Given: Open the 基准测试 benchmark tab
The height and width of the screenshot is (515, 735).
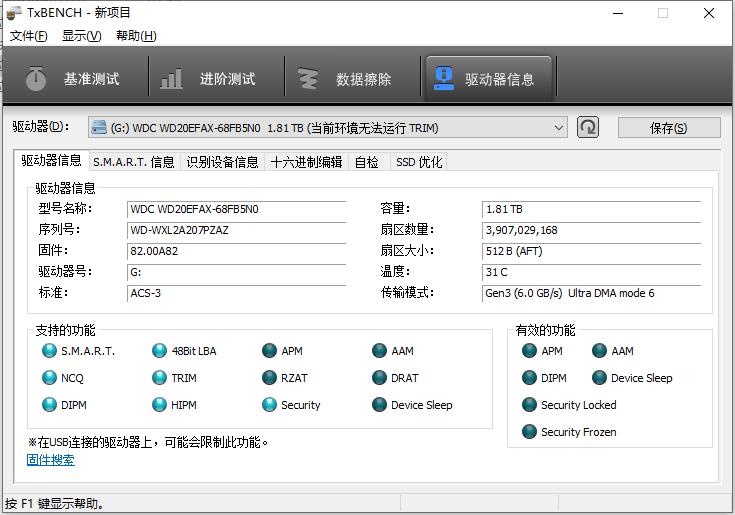Looking at the screenshot, I should [x=75, y=78].
